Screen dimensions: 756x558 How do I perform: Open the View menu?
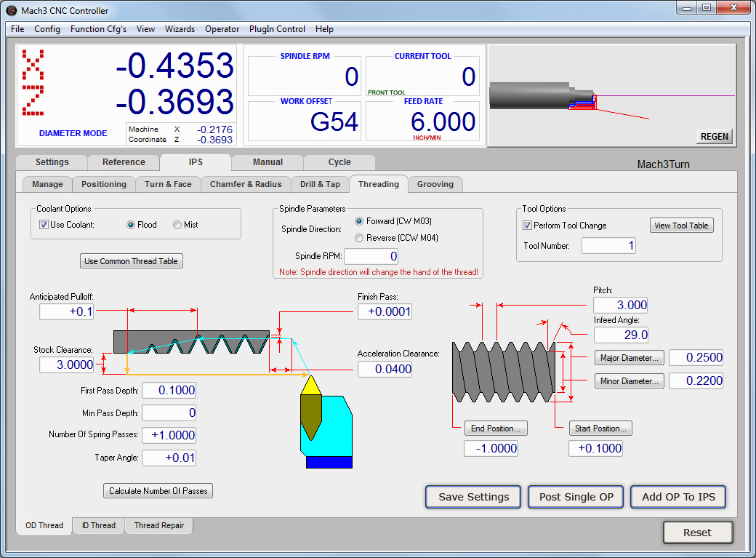click(145, 29)
